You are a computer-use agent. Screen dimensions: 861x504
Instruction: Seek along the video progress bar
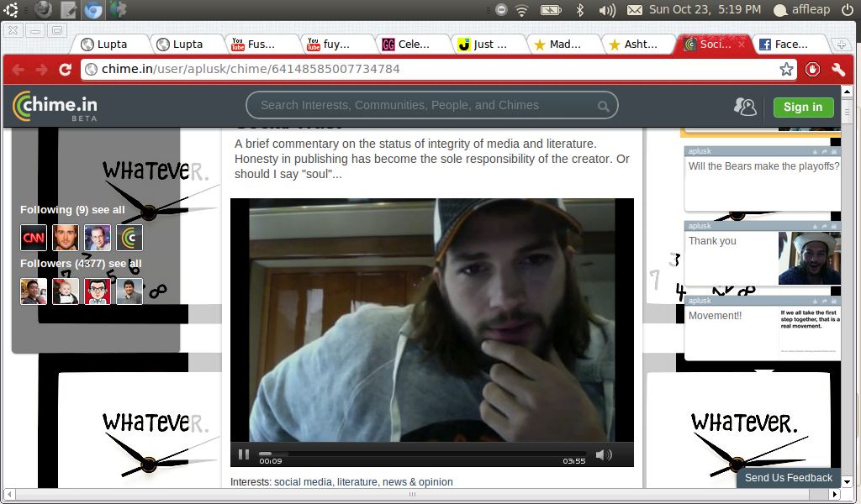pyautogui.click(x=422, y=454)
